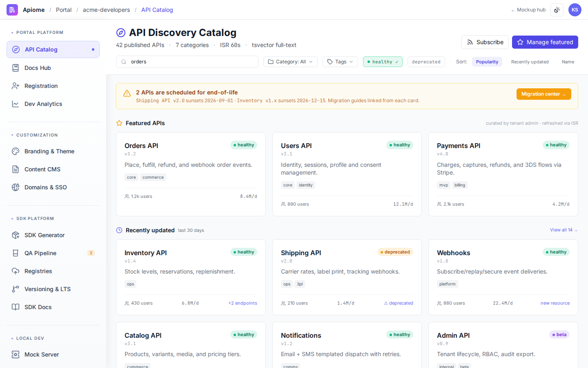Click the deprecated badge on Shipping API
This screenshot has width=588, height=368.
click(x=395, y=252)
